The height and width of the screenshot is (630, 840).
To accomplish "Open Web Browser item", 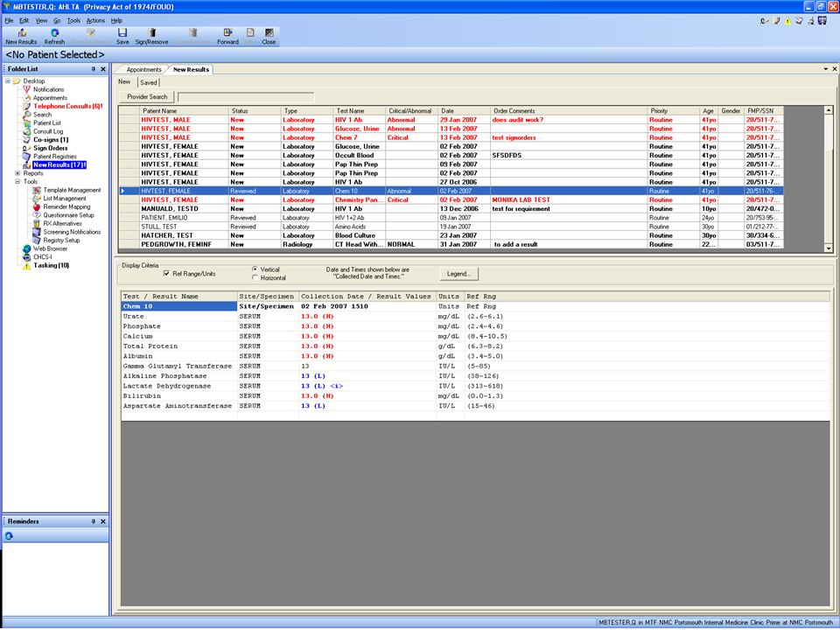I will click(51, 248).
